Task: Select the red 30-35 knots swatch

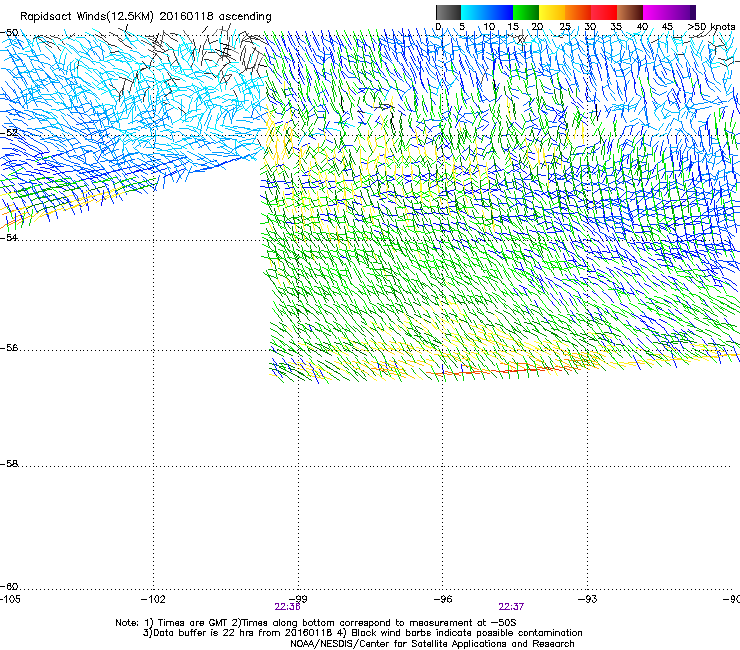Action: [604, 12]
